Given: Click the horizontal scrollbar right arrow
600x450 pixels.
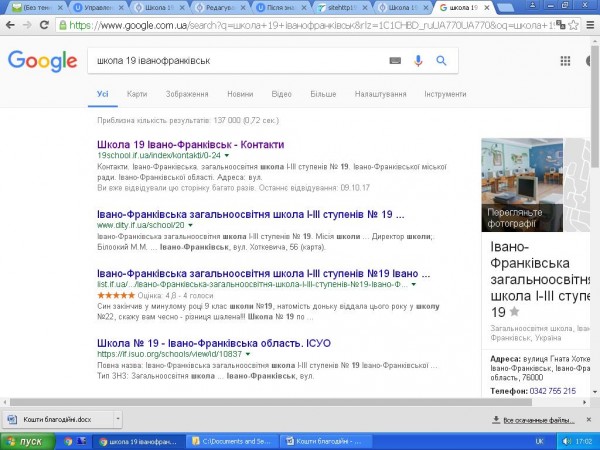Looking at the screenshot, I should (x=585, y=402).
